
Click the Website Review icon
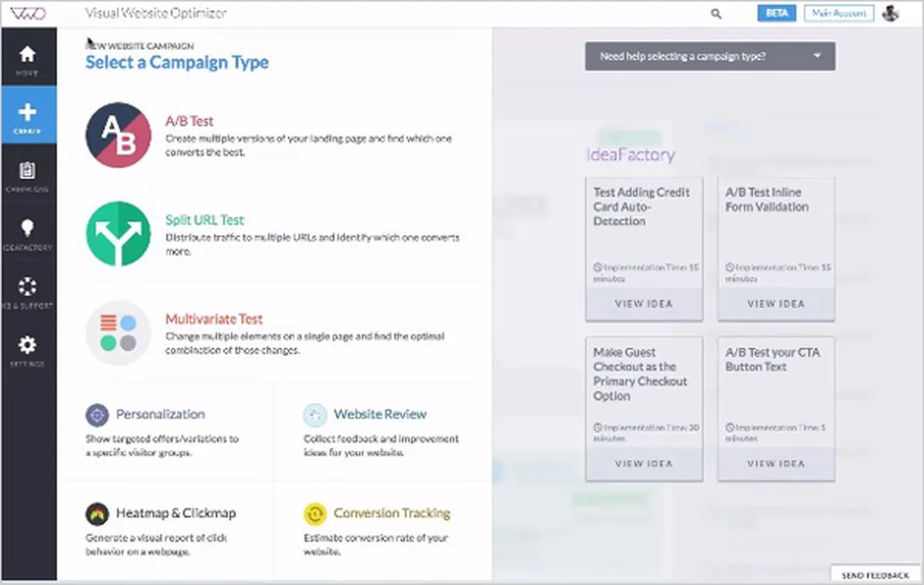click(x=314, y=415)
